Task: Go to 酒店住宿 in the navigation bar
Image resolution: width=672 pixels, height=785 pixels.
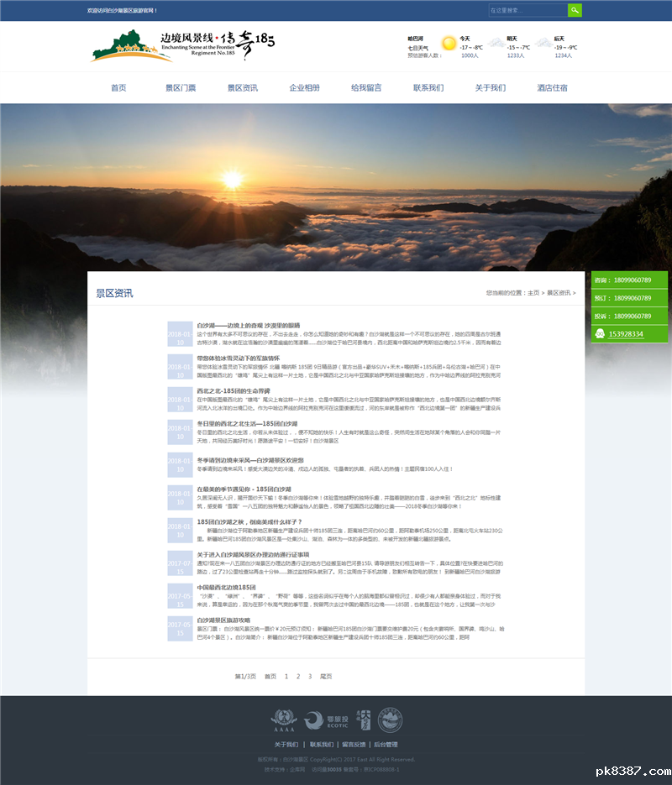Action: (552, 88)
